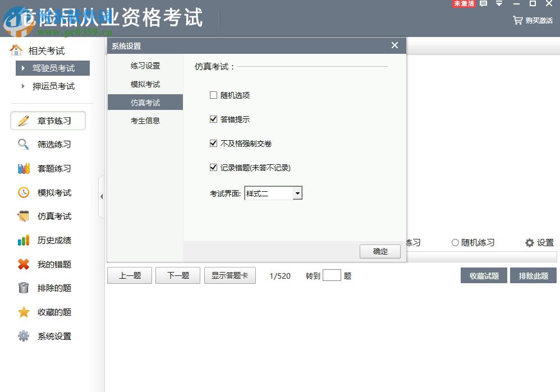This screenshot has width=560, height=392.
Task: Open the 仿真考试 simulation exam
Action: pos(53,216)
